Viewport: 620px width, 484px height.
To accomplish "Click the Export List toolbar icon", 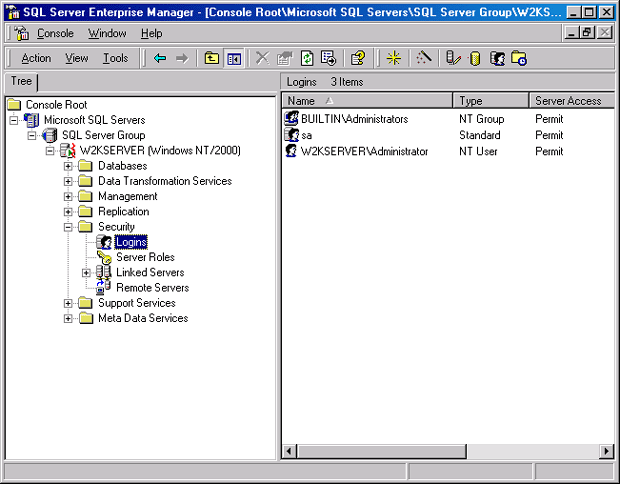I will (x=329, y=59).
